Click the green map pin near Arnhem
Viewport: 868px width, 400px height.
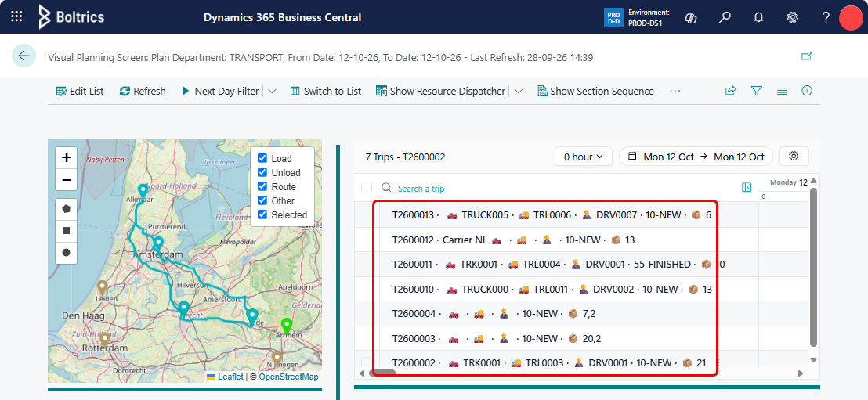[286, 327]
